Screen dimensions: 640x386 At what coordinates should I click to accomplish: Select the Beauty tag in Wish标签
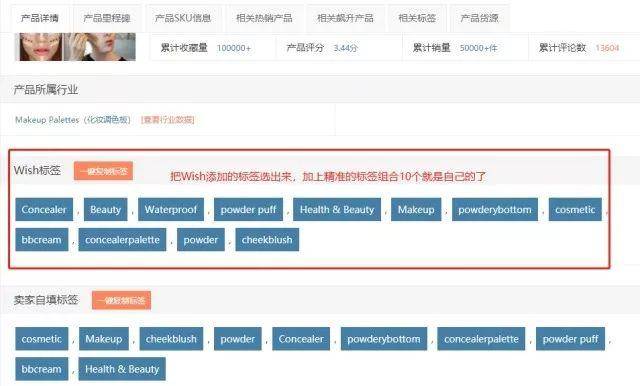(x=106, y=209)
